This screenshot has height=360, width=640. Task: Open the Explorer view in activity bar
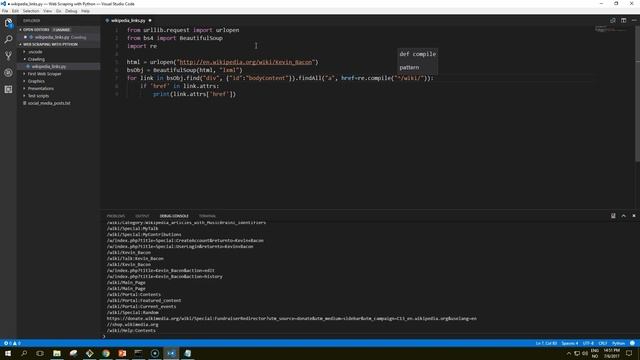[8, 23]
